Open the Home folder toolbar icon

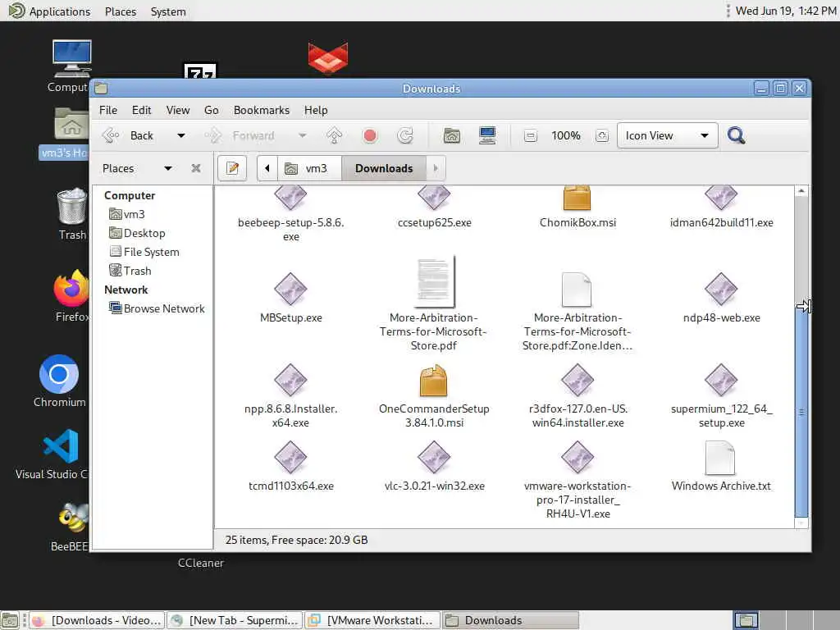click(x=452, y=135)
